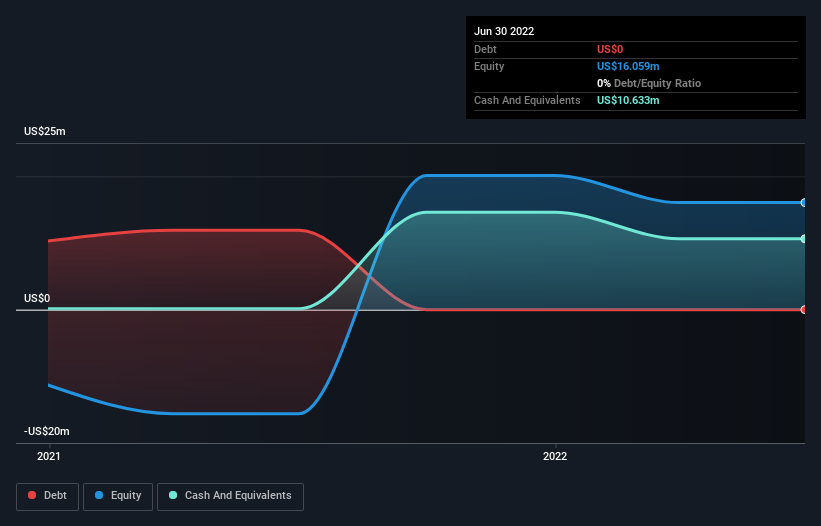Click the Debt label in tooltip

485,49
